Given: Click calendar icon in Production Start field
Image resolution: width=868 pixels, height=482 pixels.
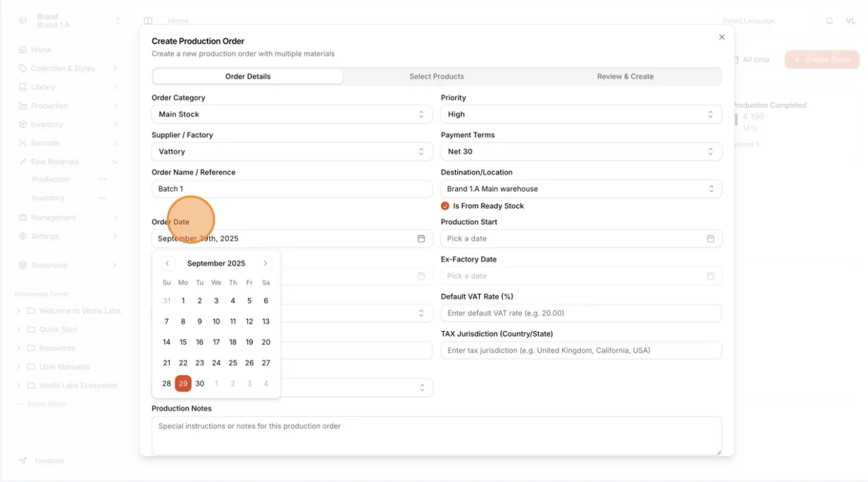Looking at the screenshot, I should pos(710,239).
